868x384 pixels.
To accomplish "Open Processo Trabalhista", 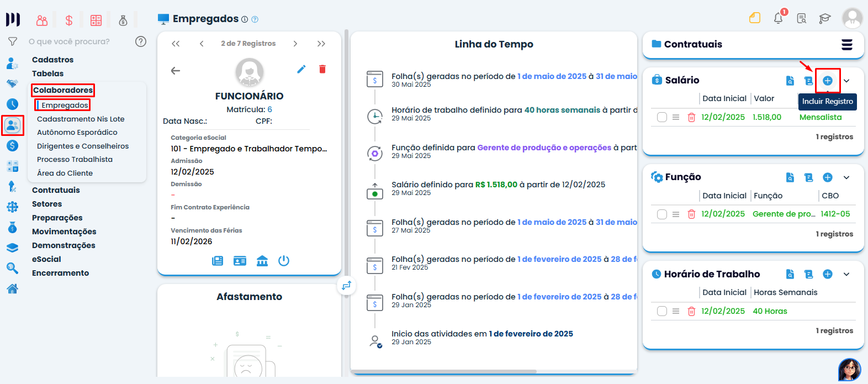I will (75, 159).
